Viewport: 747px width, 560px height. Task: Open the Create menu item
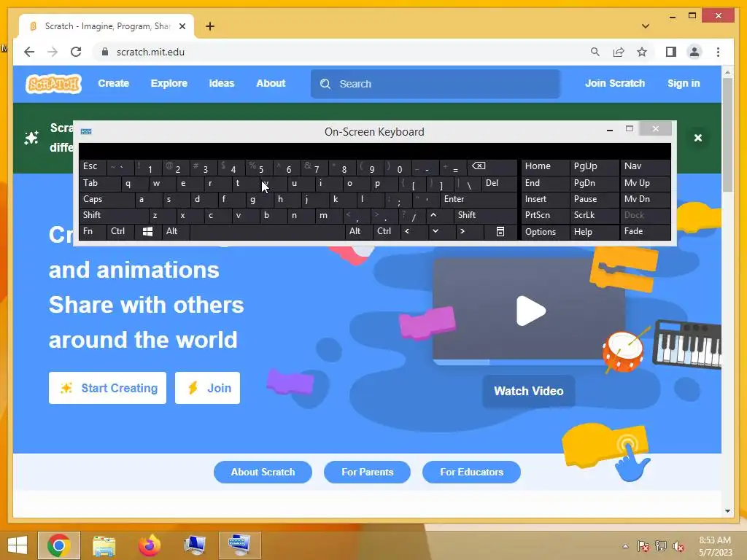pyautogui.click(x=113, y=83)
